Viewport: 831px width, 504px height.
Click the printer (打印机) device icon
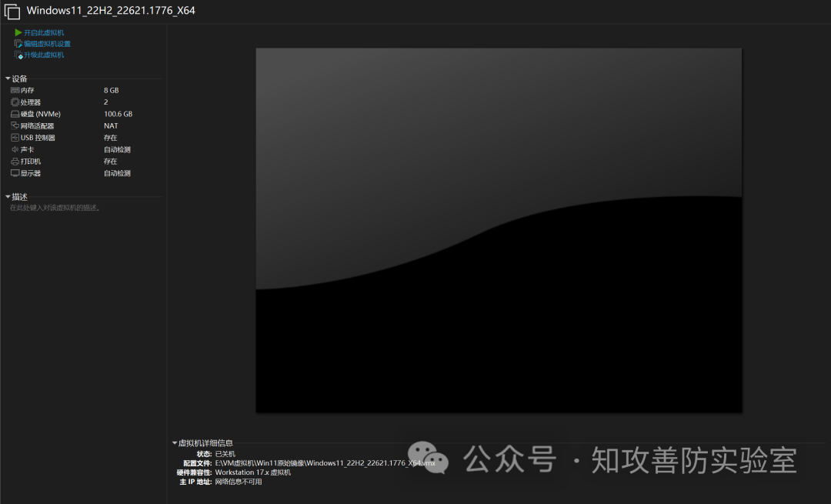(15, 161)
